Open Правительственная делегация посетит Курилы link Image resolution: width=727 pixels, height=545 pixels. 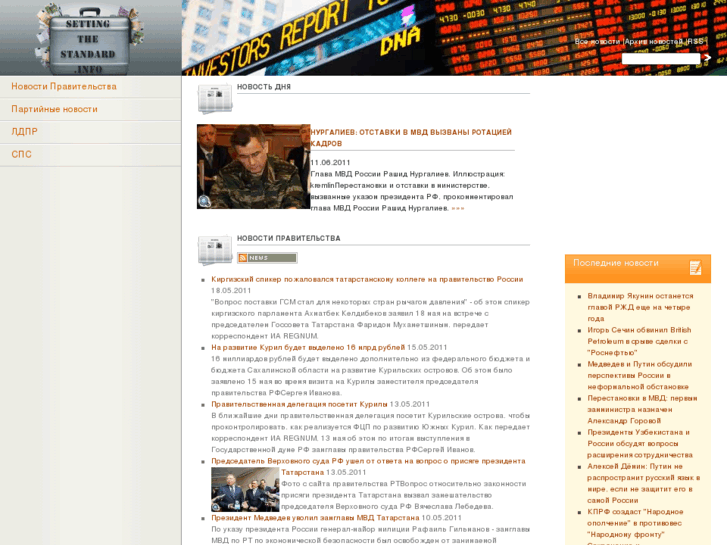tap(299, 404)
